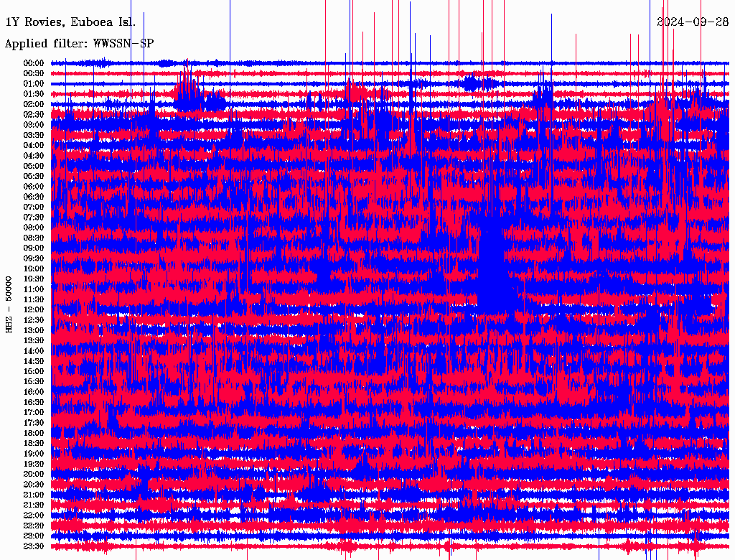Click the 13:30 time label

tap(34, 340)
